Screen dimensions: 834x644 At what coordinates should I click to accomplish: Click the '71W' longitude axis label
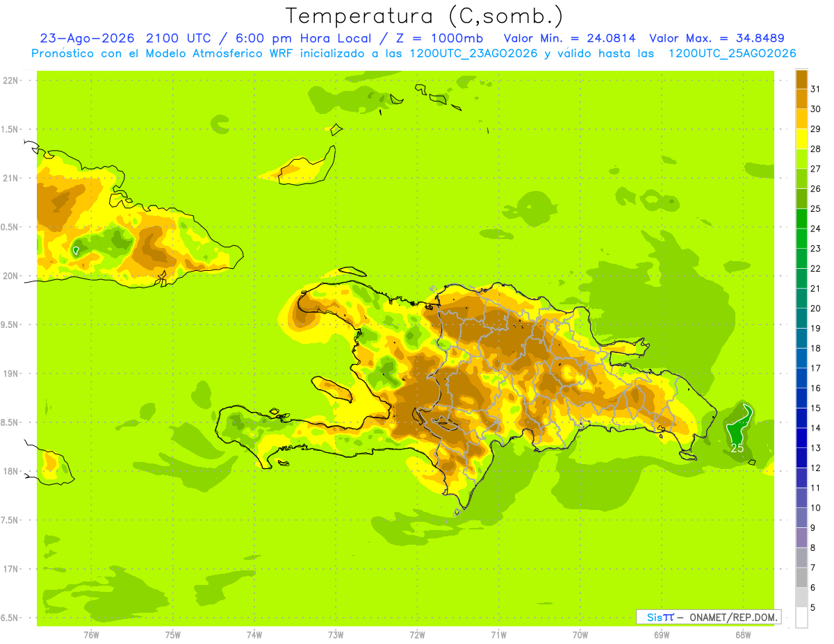tap(498, 635)
